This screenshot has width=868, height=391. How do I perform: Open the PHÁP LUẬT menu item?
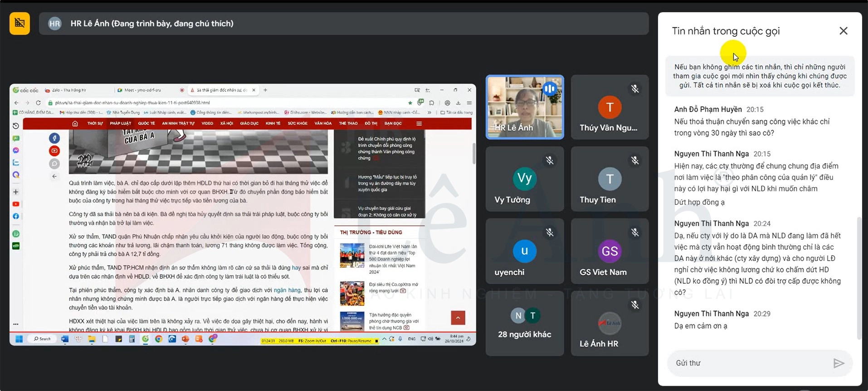[120, 124]
